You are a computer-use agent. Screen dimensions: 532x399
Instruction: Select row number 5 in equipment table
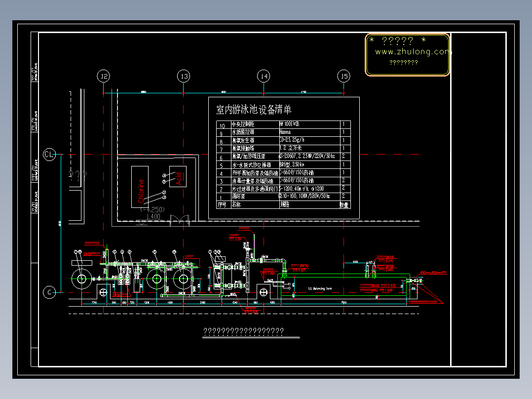221,166
